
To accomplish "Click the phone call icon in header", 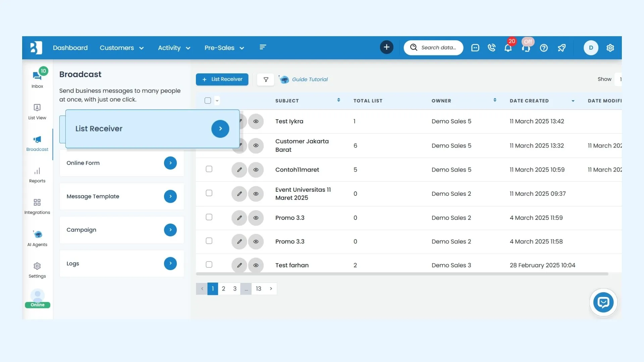I will click(491, 48).
